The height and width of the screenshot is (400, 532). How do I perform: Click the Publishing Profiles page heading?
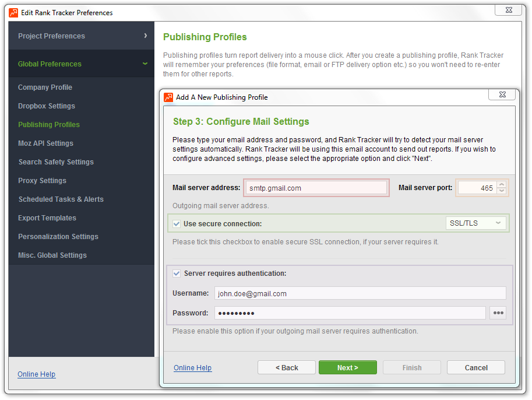205,37
